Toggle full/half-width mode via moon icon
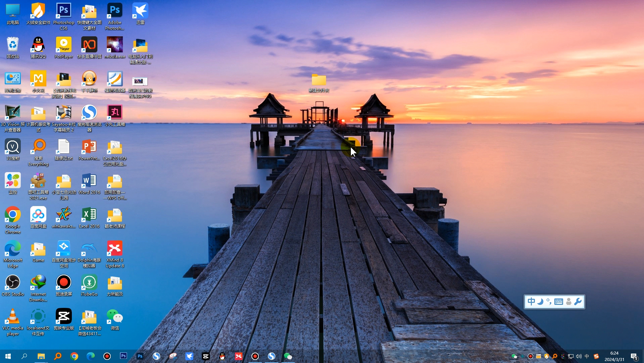Viewport: 644px width, 363px height. (x=540, y=301)
